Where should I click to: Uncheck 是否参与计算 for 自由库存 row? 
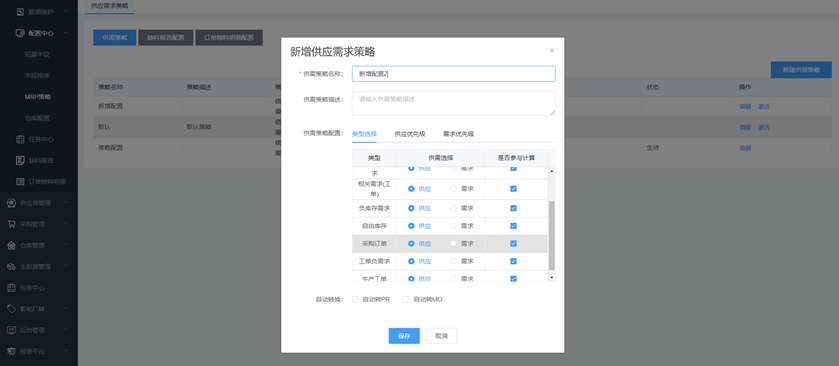(513, 226)
